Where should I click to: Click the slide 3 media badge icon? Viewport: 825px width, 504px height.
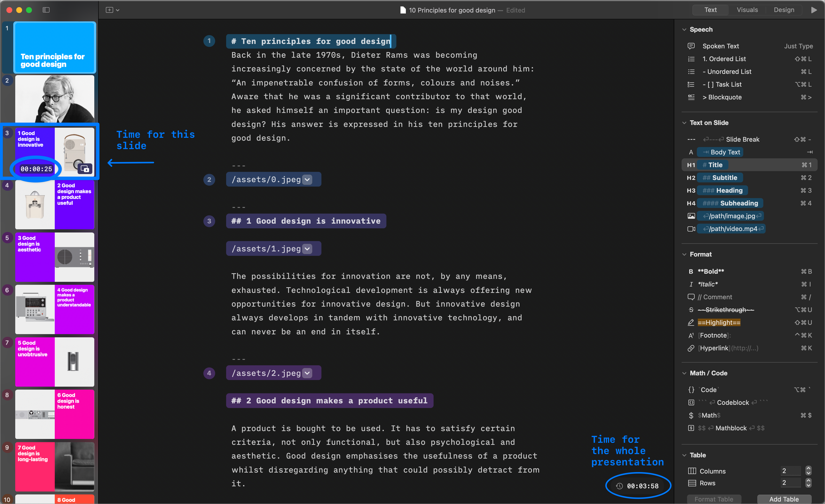tap(85, 169)
